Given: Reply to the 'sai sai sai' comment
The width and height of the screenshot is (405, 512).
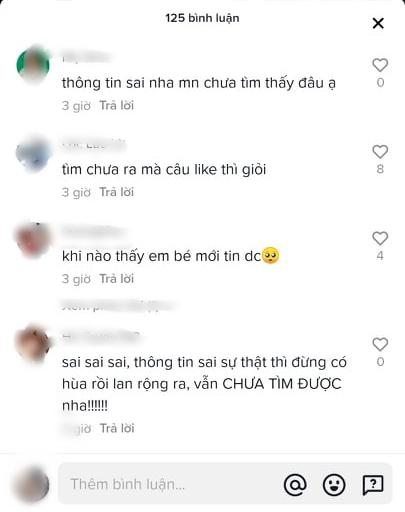Looking at the screenshot, I should (x=117, y=428).
